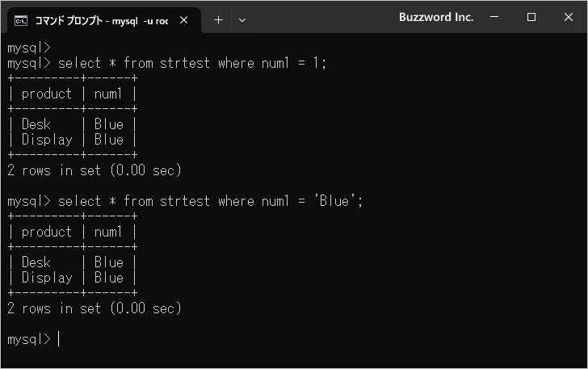Click the active mysql prompt cursor line
Viewport: 588px width, 369px height.
(x=33, y=339)
